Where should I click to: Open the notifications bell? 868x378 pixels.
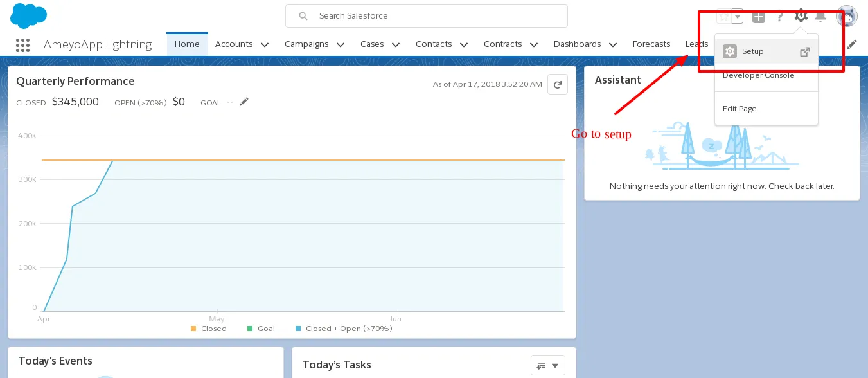tap(820, 17)
